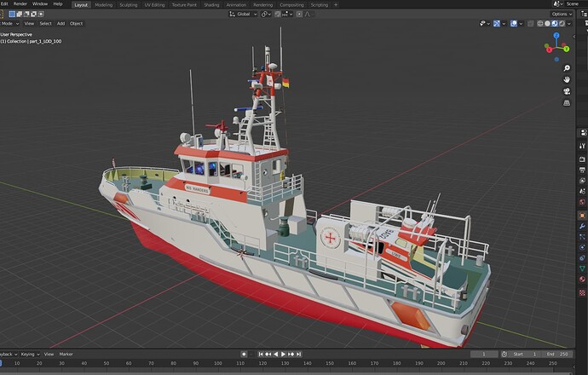Click the hand pan view icon

[568, 78]
